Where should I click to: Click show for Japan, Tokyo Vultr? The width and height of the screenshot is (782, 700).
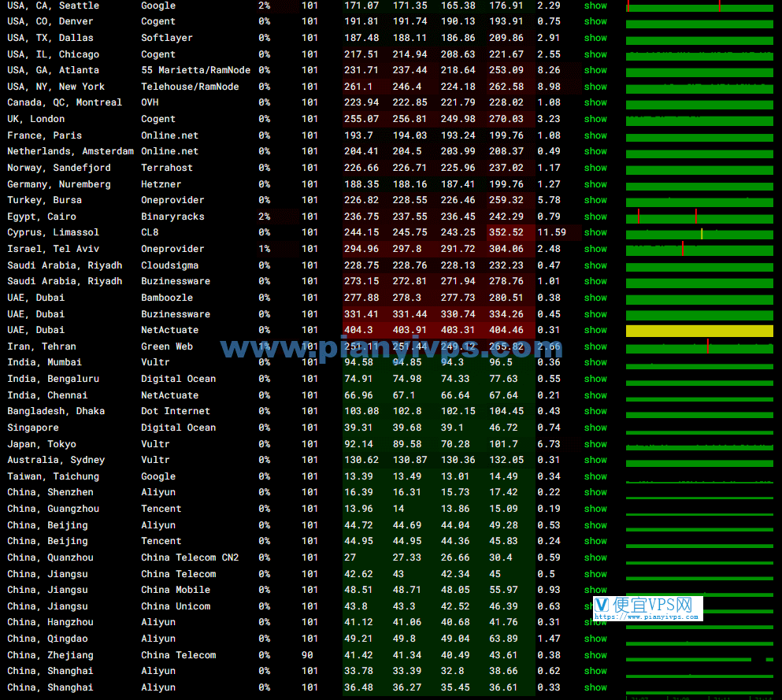tap(595, 444)
